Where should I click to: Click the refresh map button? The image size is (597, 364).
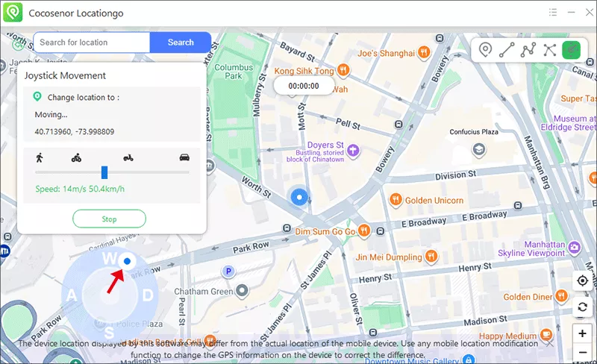[582, 307]
